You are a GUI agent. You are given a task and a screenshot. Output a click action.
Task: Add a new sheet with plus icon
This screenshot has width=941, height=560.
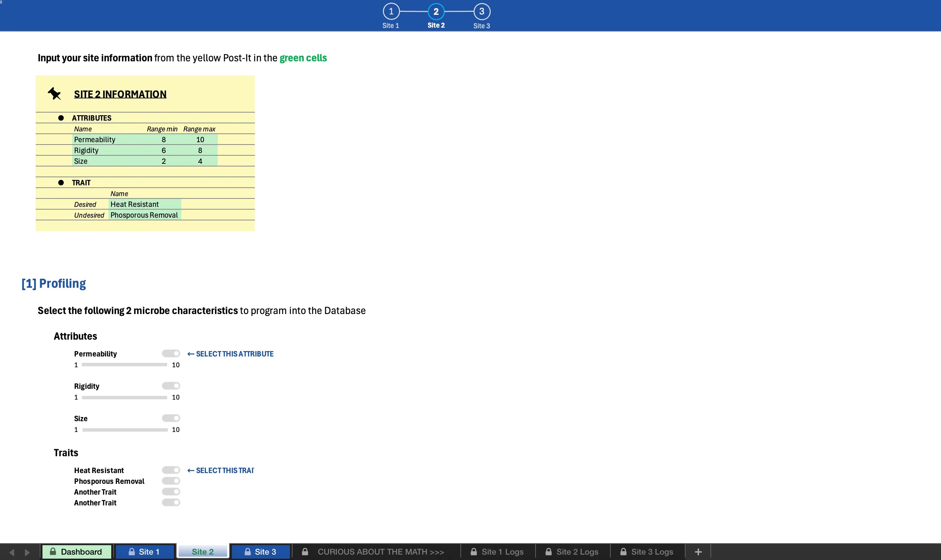698,552
